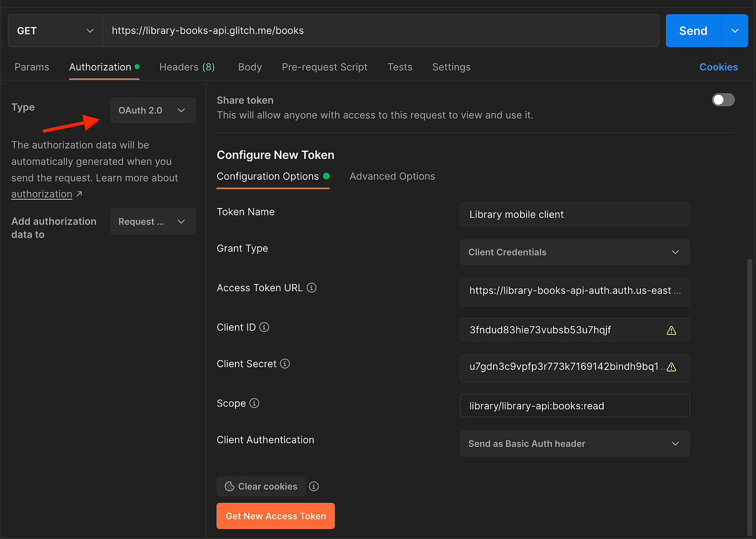This screenshot has height=539, width=756.
Task: Open the GET method dropdown
Action: pyautogui.click(x=56, y=31)
